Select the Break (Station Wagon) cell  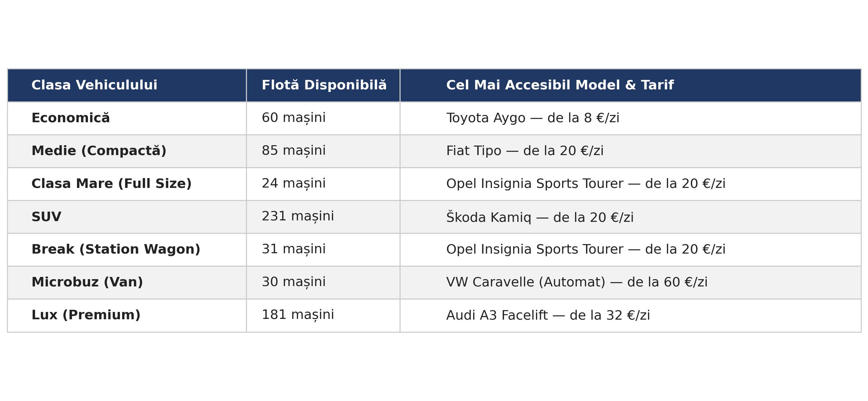click(x=127, y=250)
